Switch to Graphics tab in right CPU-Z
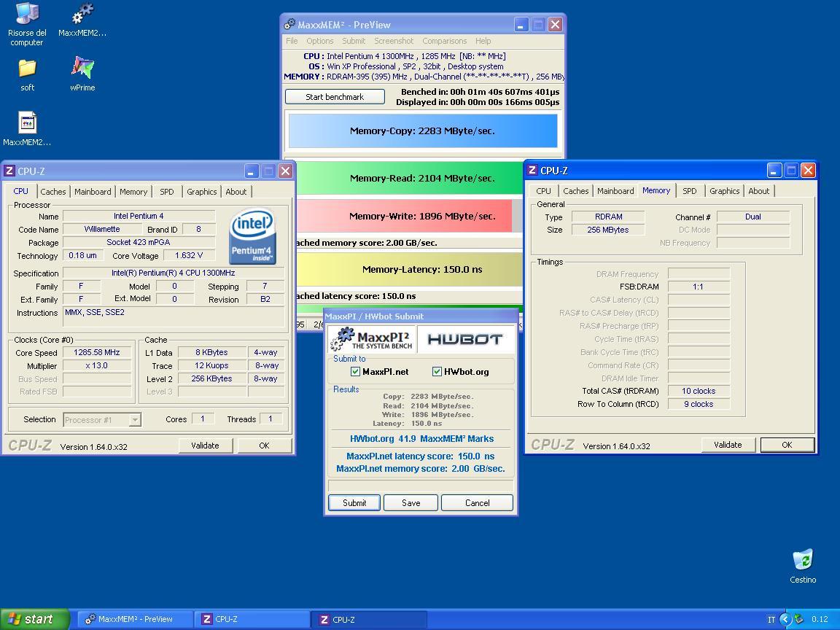The height and width of the screenshot is (630, 840). point(724,191)
